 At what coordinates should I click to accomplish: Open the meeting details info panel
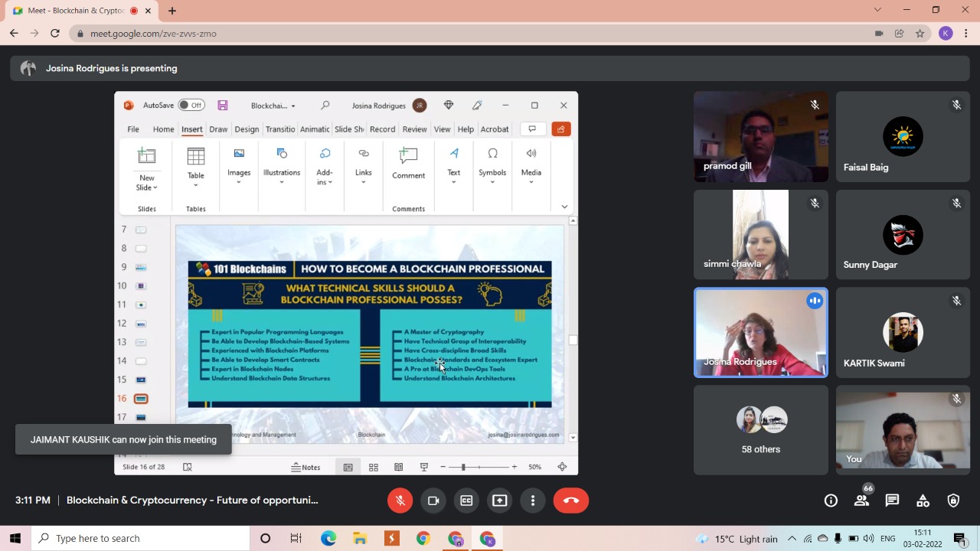(x=831, y=500)
